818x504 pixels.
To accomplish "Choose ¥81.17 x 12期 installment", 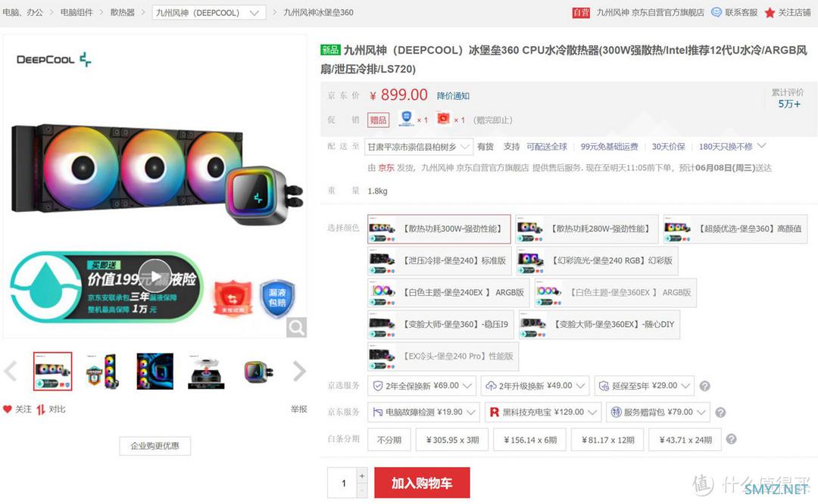I will 607,440.
